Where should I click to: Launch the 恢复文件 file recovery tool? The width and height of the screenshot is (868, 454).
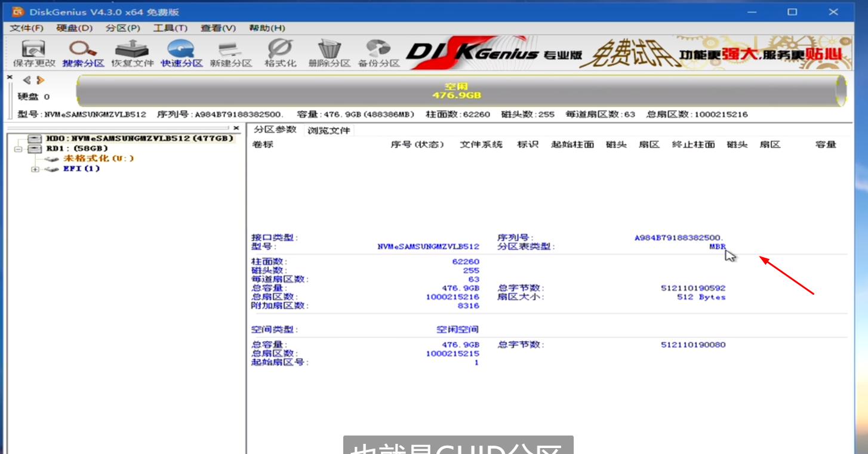[x=132, y=53]
